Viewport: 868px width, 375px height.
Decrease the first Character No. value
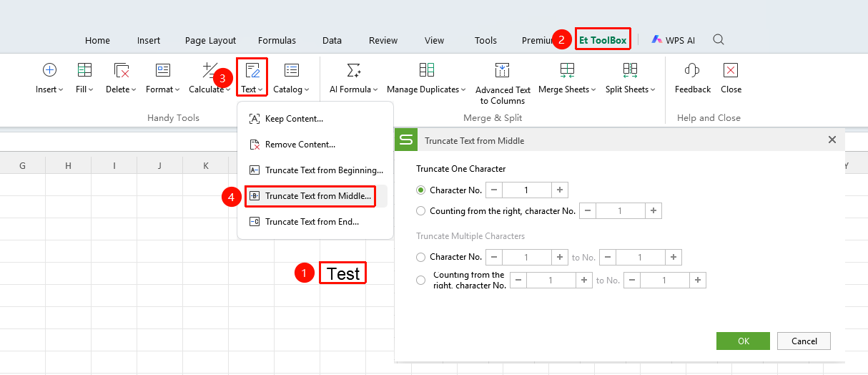494,190
